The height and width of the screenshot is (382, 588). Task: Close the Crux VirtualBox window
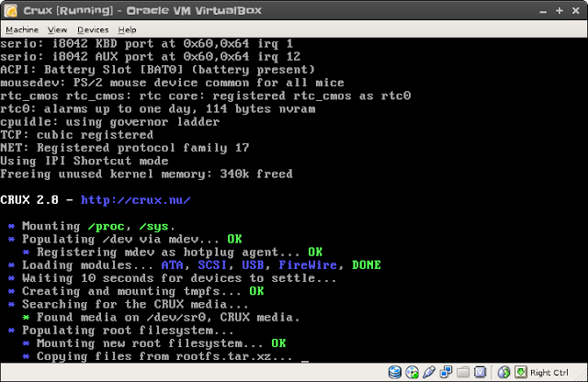coord(576,11)
